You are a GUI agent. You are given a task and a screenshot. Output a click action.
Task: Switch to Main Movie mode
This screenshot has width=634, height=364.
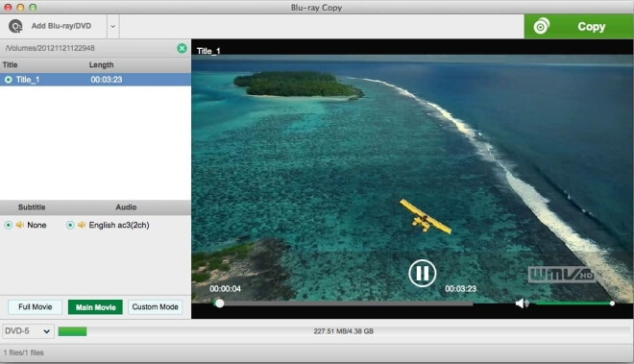click(96, 307)
